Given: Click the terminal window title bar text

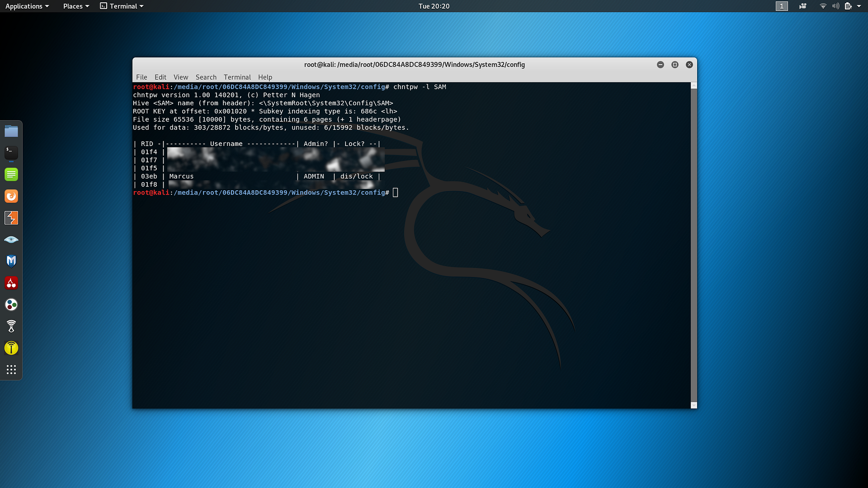Looking at the screenshot, I should click(x=415, y=65).
